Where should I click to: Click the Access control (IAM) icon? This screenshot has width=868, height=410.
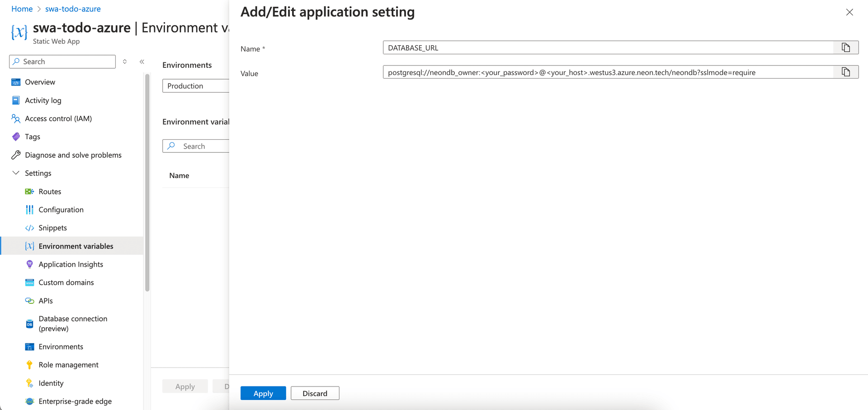point(16,118)
